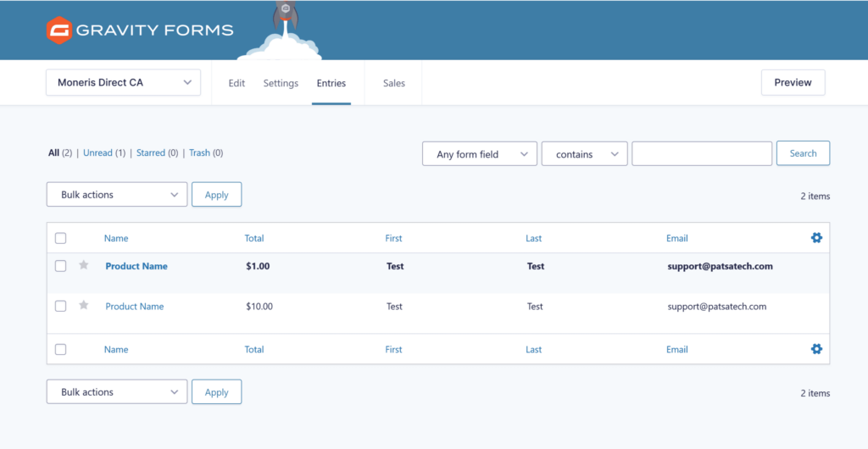Go to the Edit tab

[236, 83]
